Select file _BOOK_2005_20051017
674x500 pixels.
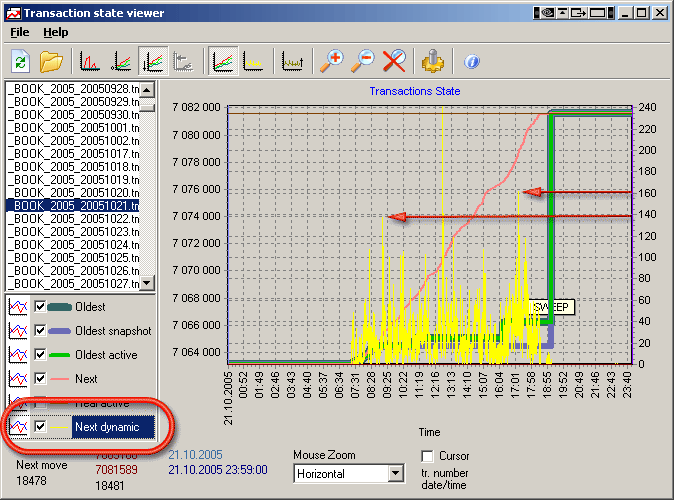[73, 153]
